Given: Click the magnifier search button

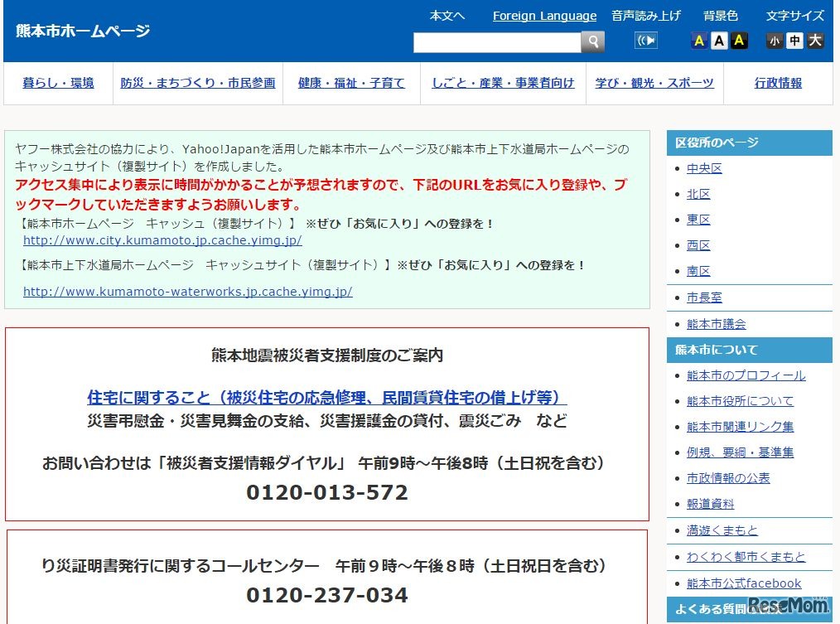Looking at the screenshot, I should (592, 41).
